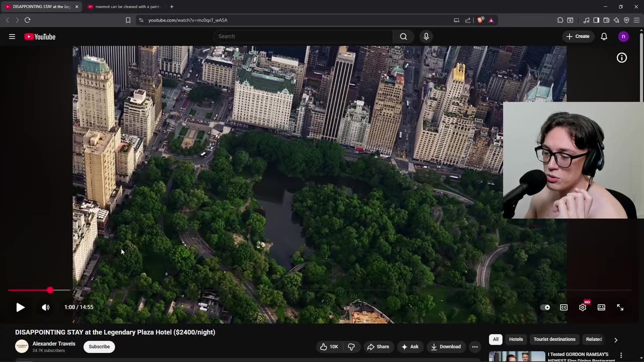This screenshot has height=362, width=644.
Task: Click the Share button
Action: 378,346
